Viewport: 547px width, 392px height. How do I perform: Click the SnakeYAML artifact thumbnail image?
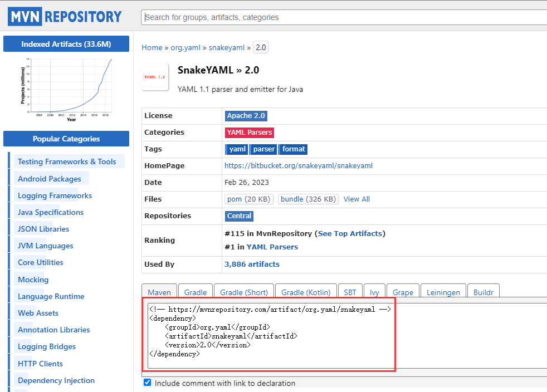tap(155, 77)
